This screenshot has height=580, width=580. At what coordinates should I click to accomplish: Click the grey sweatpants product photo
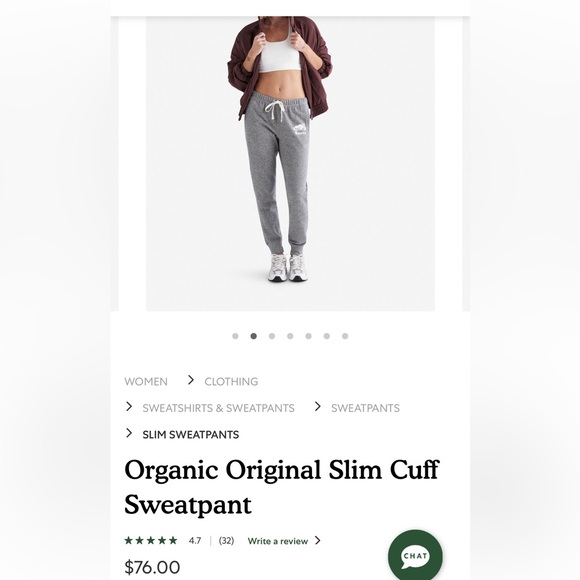pyautogui.click(x=290, y=163)
